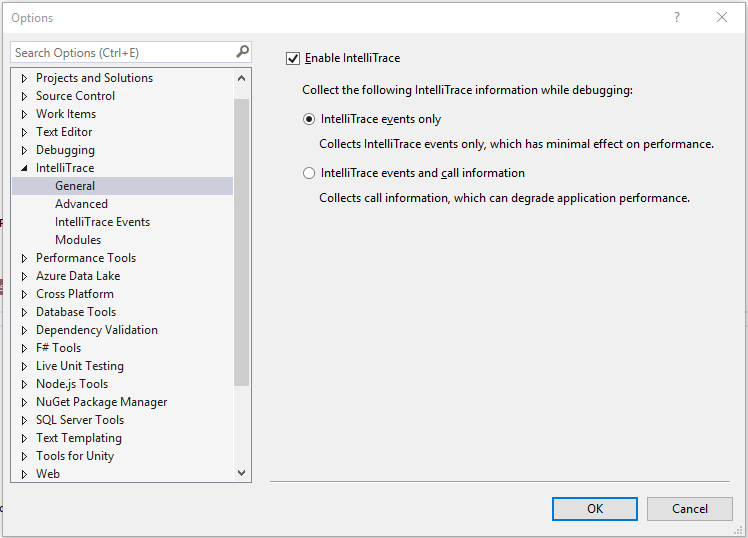The height and width of the screenshot is (538, 748).
Task: Click the search magnifier icon
Action: pos(242,52)
